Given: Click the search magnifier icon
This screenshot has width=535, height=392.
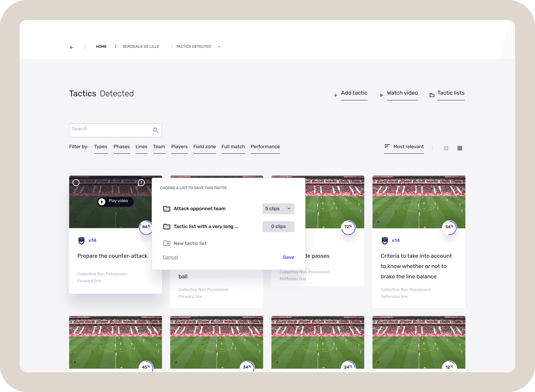Looking at the screenshot, I should coord(156,130).
